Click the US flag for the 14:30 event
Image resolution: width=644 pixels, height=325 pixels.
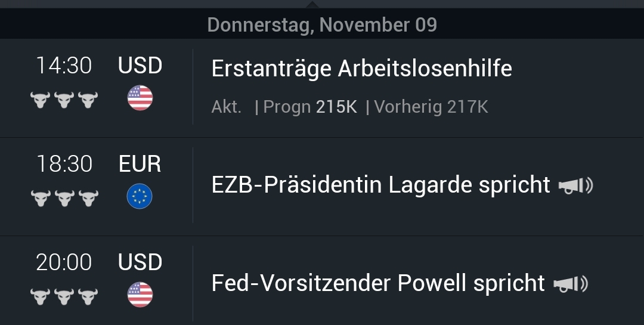click(140, 98)
